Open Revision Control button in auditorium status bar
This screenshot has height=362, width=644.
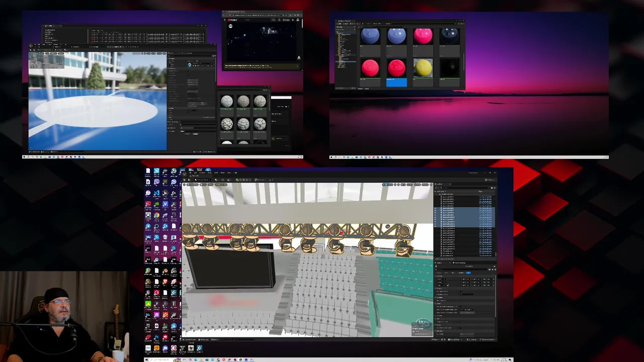point(487,339)
